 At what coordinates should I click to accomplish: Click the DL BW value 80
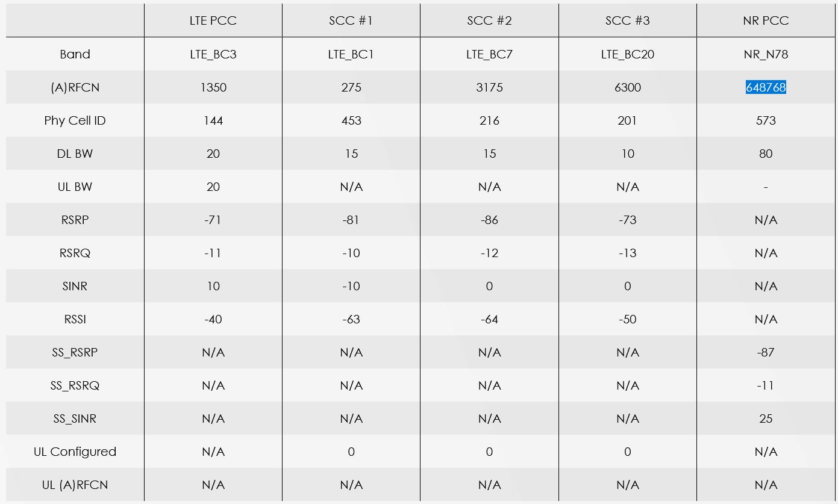(x=766, y=154)
